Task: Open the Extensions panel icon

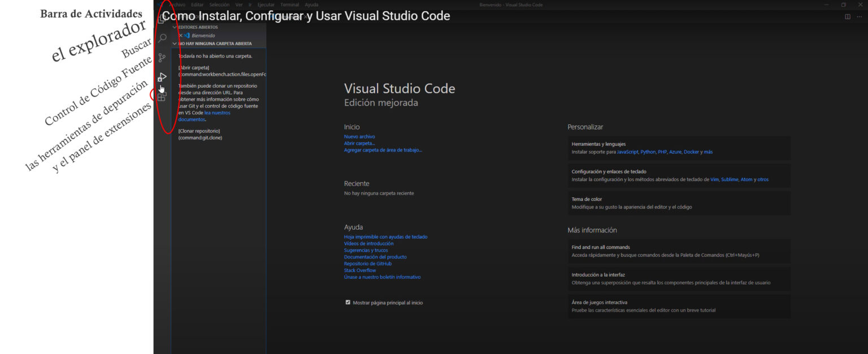Action: coord(161,97)
